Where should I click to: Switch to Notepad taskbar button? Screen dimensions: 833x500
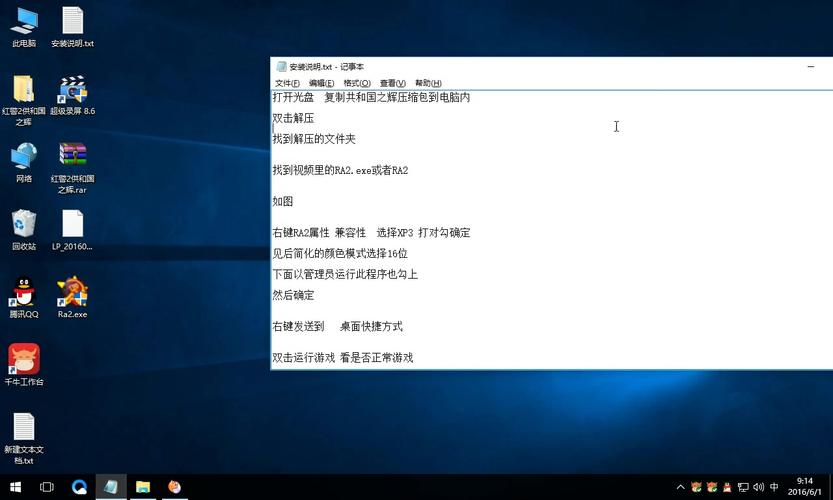click(111, 487)
